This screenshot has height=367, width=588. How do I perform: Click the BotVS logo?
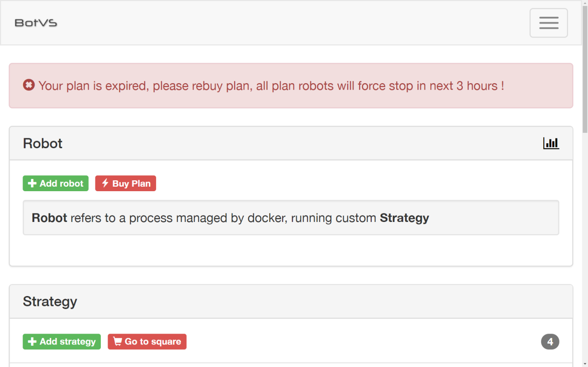click(36, 23)
